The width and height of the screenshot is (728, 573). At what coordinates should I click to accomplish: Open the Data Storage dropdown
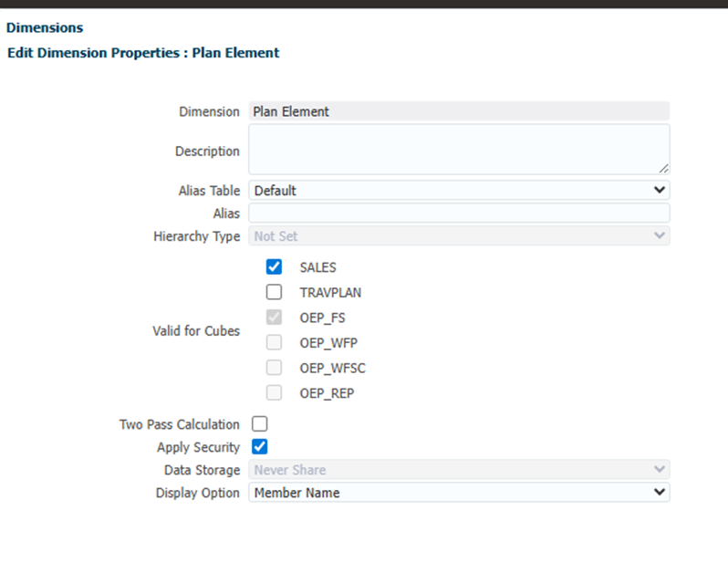(459, 470)
